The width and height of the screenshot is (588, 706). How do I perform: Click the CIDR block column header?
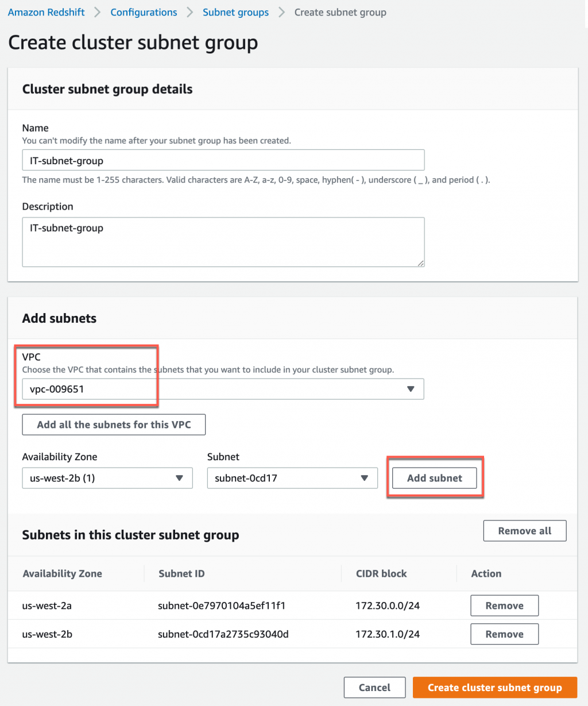(381, 573)
